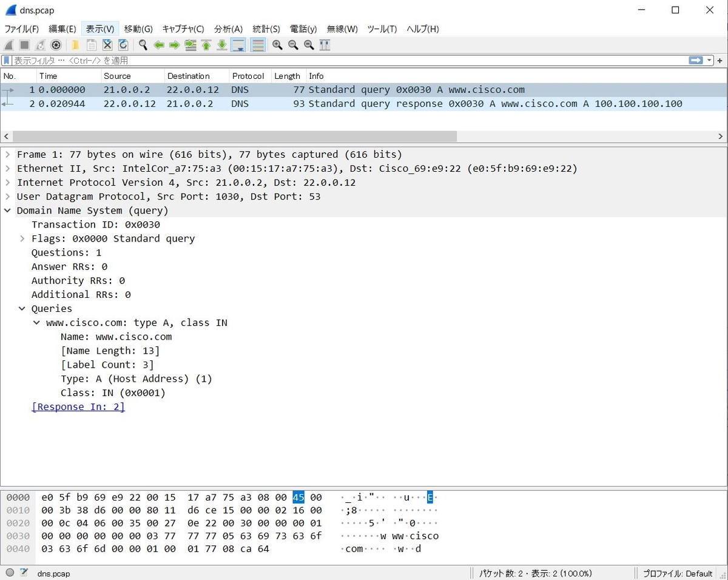Image resolution: width=728 pixels, height=580 pixels.
Task: Click the restart capture icon
Action: point(41,45)
